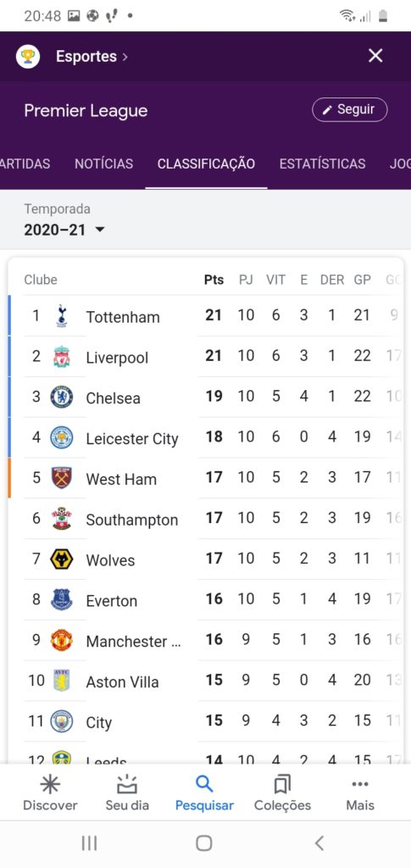Expand Esportes breadcrumb chevron

click(x=125, y=57)
